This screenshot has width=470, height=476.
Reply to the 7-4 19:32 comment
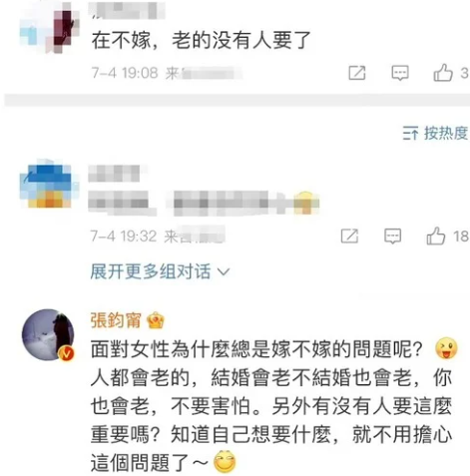click(392, 237)
